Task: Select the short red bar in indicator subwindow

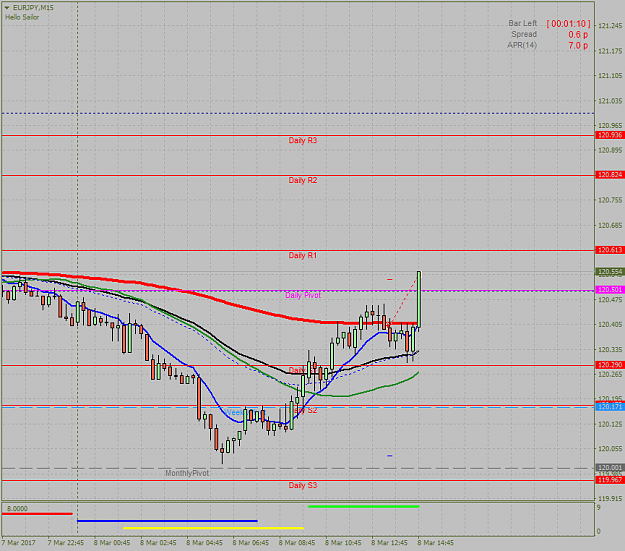Action: 37,514
